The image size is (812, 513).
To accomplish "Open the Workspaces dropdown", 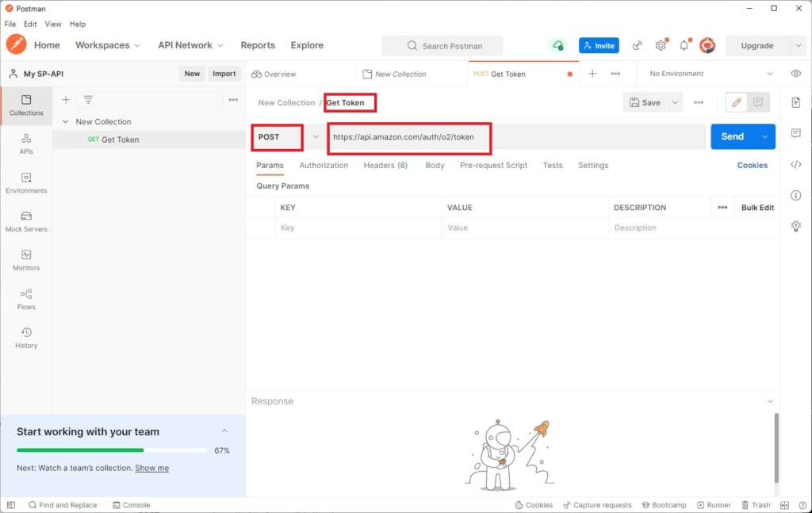I will pos(107,45).
